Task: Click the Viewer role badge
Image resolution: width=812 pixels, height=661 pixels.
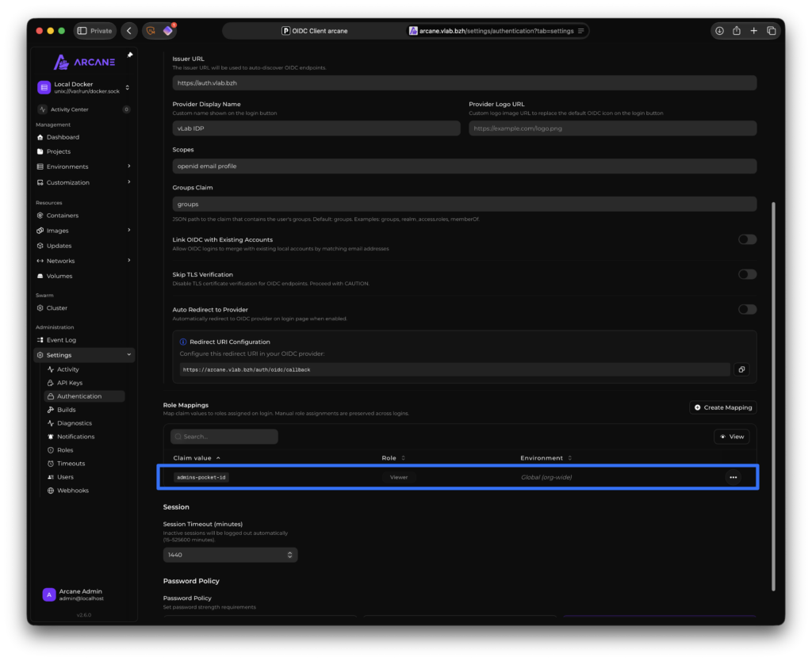Action: tap(399, 477)
